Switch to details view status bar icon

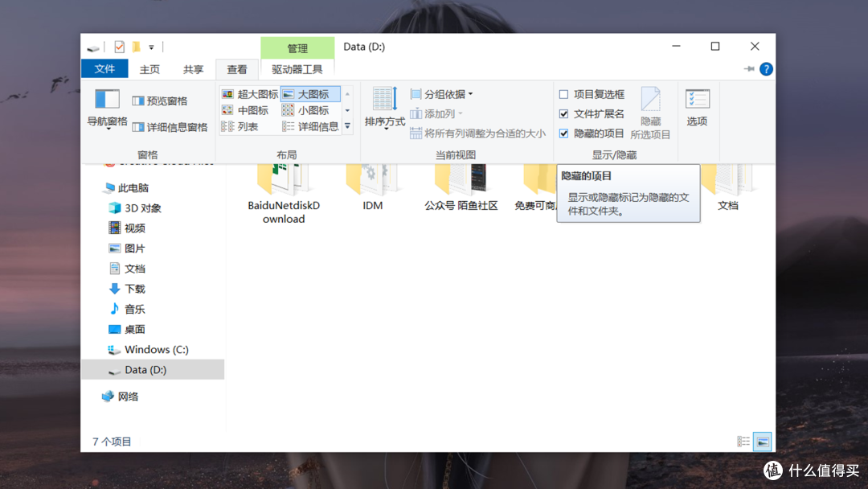(743, 442)
